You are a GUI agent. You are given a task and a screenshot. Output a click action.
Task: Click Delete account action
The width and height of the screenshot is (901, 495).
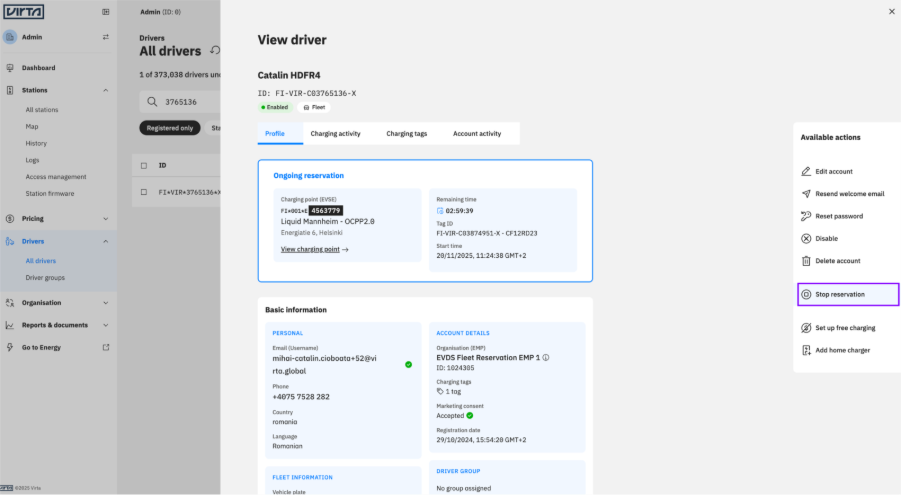pyautogui.click(x=838, y=261)
